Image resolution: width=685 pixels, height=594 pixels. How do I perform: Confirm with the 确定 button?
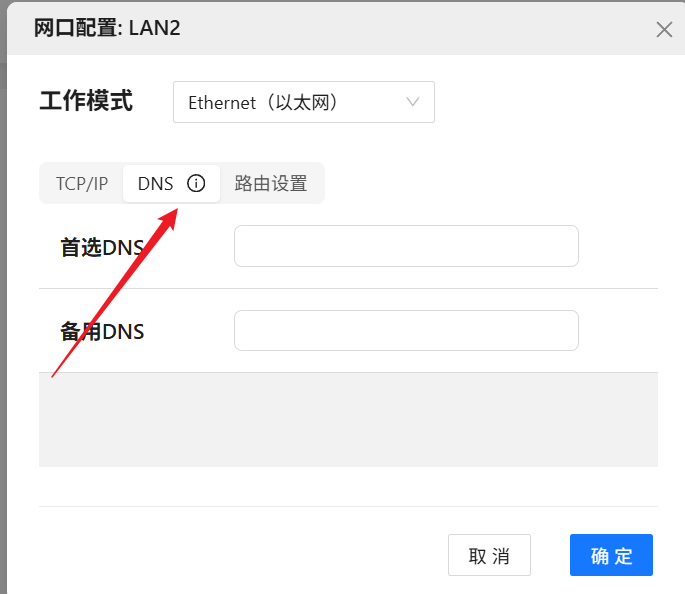coord(611,556)
